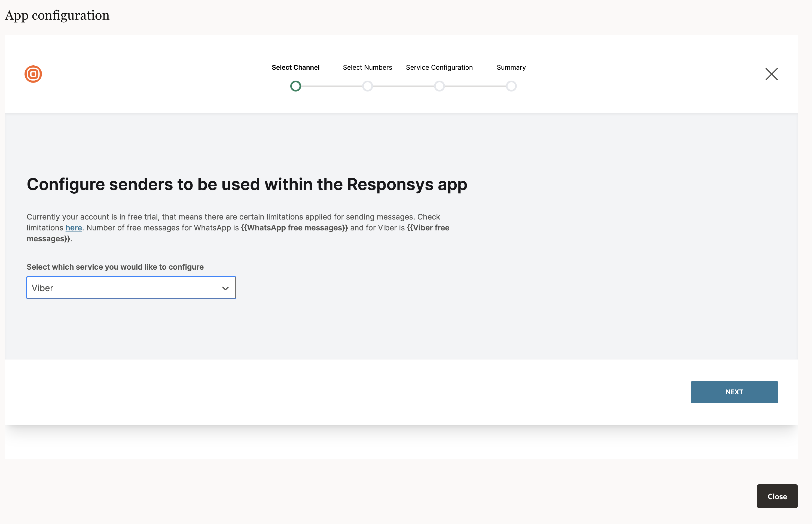Screen dimensions: 812x524
Task: Select the Select Numbers step label
Action: pos(367,67)
